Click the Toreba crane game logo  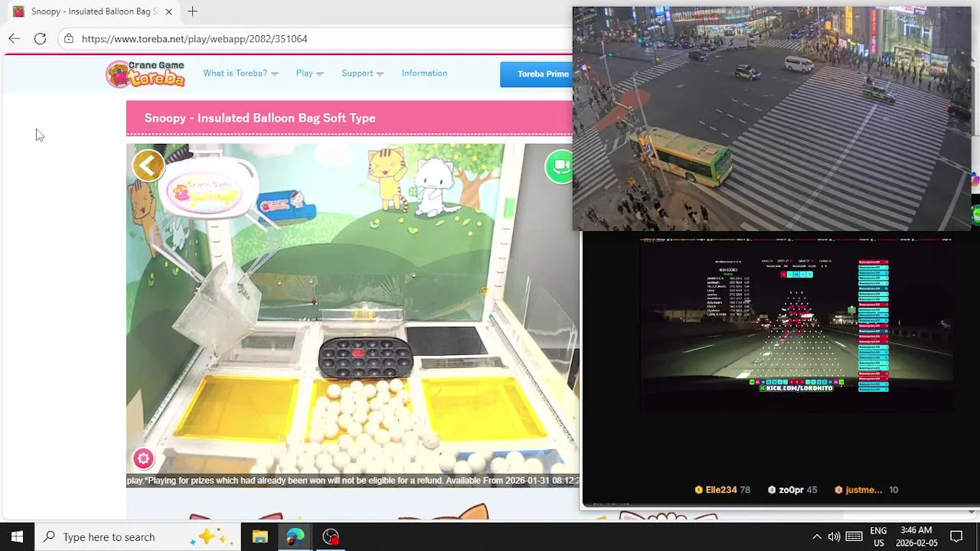(x=146, y=73)
